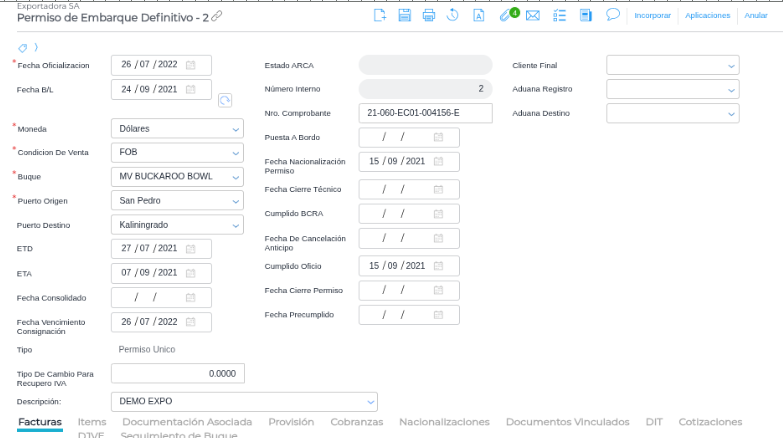This screenshot has width=783, height=448.
Task: Open the Cobranzas tab
Action: tap(358, 422)
